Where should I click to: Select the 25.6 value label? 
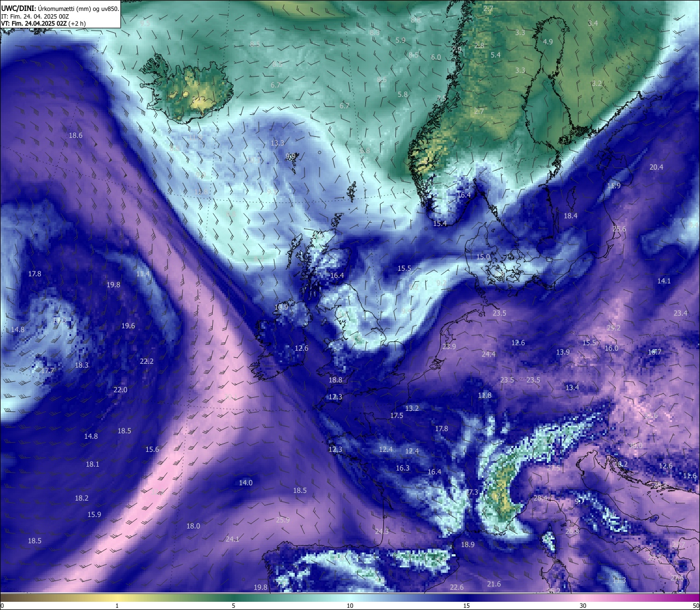click(x=619, y=229)
